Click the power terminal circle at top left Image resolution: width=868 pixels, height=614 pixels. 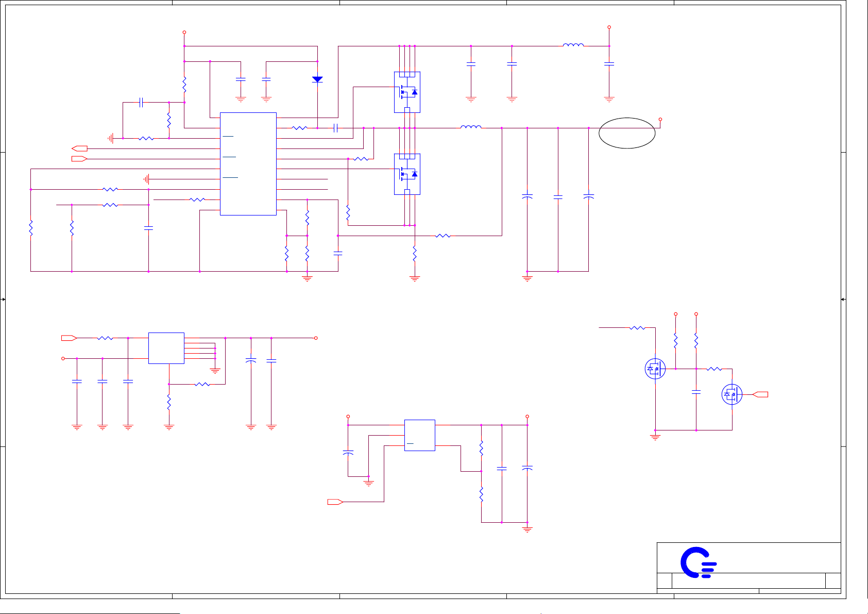(184, 32)
